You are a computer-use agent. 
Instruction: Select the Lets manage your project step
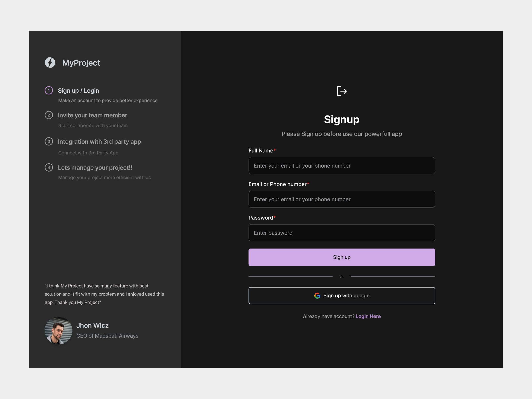[x=95, y=168]
